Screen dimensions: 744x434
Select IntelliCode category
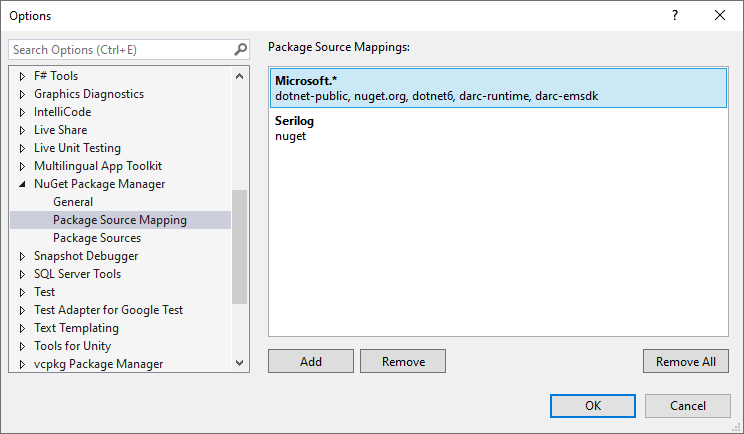coord(63,112)
